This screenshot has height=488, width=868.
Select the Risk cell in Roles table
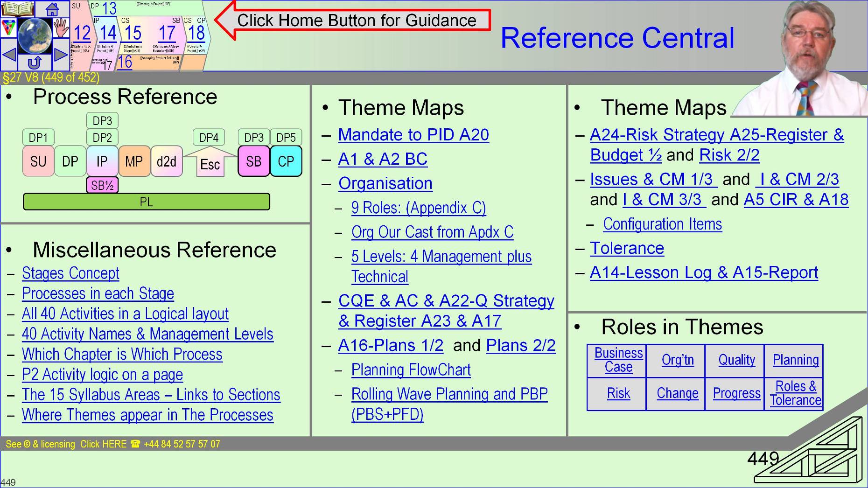[x=618, y=394]
